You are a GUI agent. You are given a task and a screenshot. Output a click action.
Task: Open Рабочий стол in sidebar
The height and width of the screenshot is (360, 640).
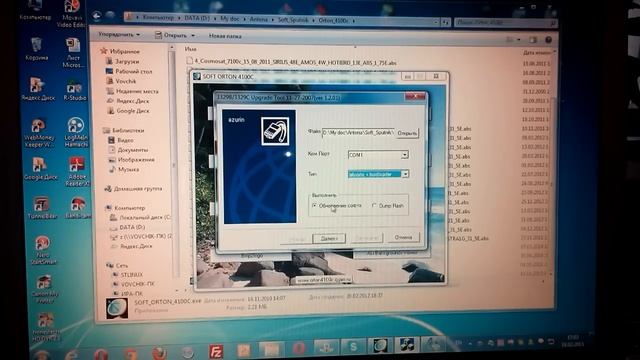coord(129,71)
